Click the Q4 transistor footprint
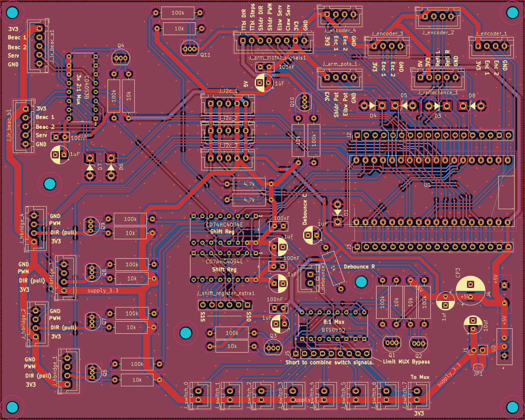 [x=121, y=58]
